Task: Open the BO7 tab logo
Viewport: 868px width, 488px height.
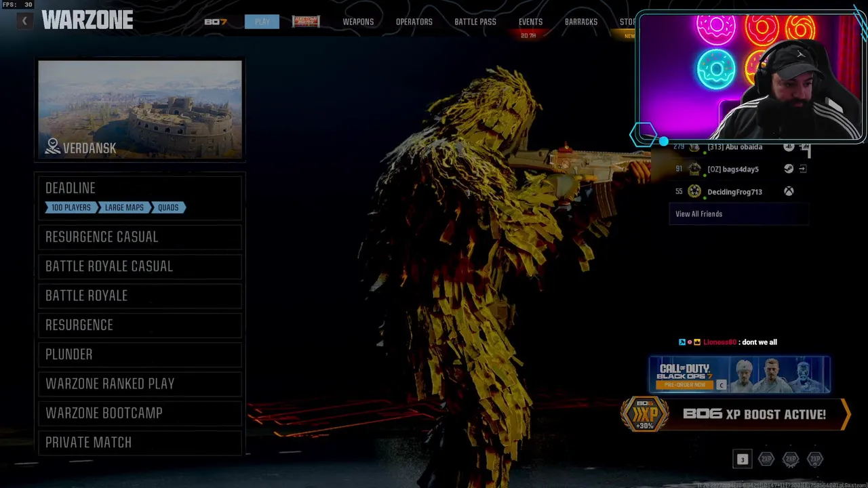Action: pos(216,22)
